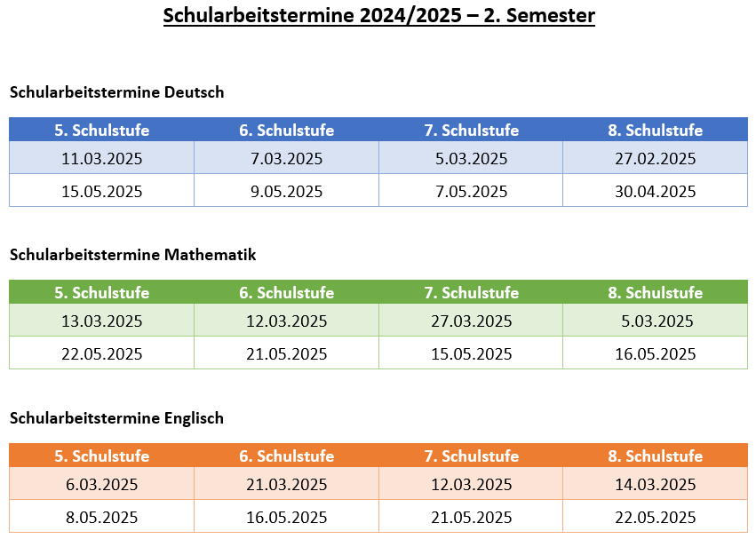
Task: Click the blue 5. Schulstufe header in Deutsch
Action: coord(102,131)
